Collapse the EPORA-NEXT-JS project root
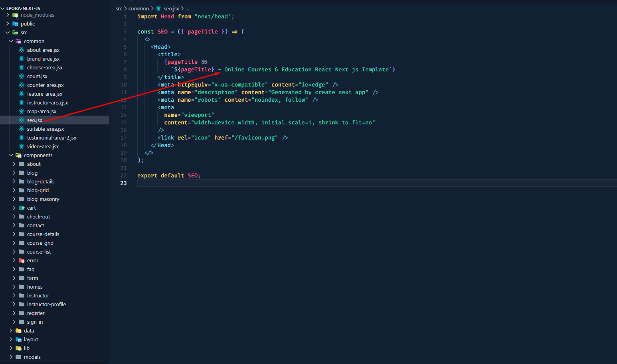This screenshot has width=617, height=364. point(3,8)
